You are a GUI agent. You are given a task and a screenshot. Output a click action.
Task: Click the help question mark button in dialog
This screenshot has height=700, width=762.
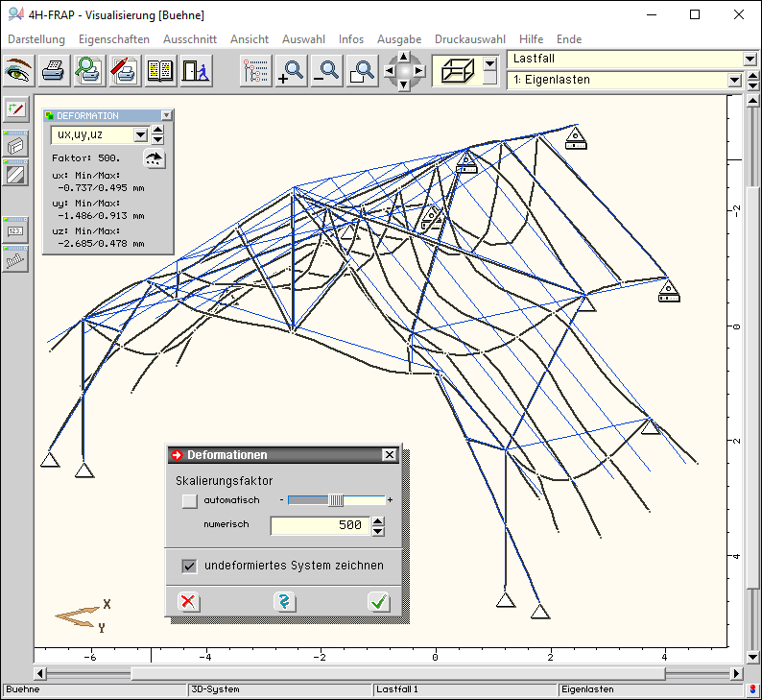(x=284, y=602)
